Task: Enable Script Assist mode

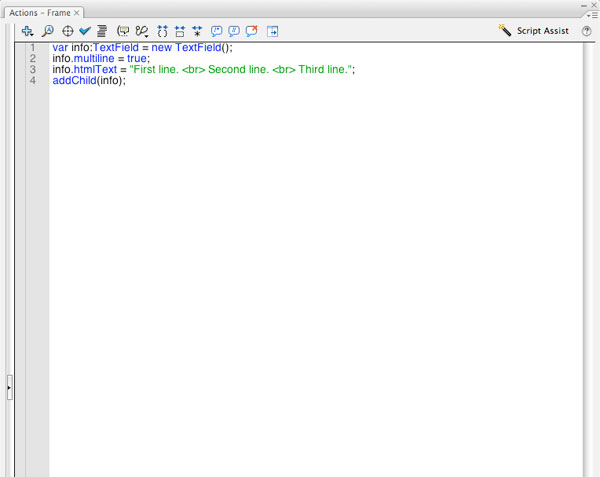Action: click(x=533, y=31)
